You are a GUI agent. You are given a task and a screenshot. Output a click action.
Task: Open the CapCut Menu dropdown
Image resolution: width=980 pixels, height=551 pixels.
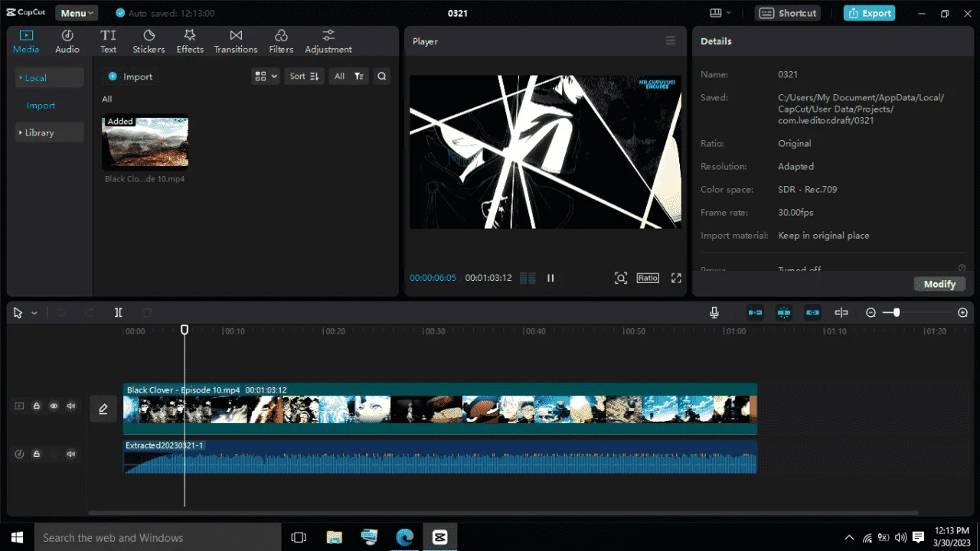click(x=77, y=13)
